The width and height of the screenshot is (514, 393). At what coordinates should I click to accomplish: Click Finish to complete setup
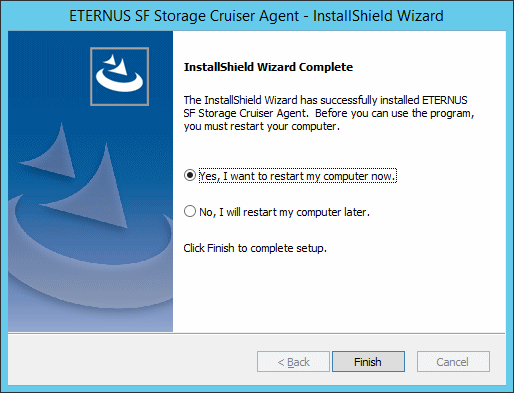pyautogui.click(x=368, y=361)
